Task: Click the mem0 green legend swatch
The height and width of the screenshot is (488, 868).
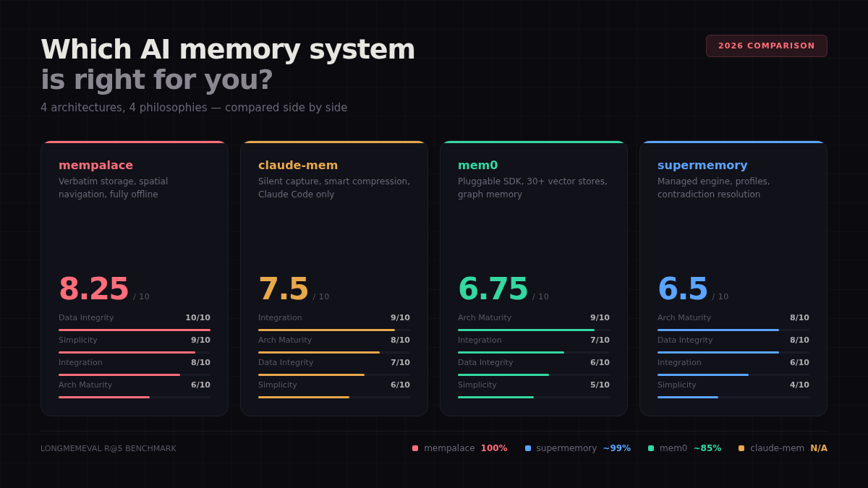Action: [x=651, y=448]
